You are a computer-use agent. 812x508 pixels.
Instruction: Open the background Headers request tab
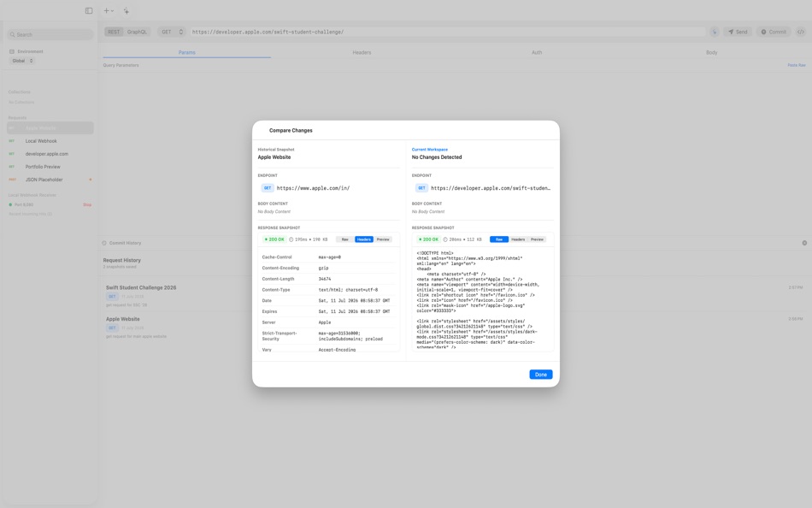(x=362, y=52)
